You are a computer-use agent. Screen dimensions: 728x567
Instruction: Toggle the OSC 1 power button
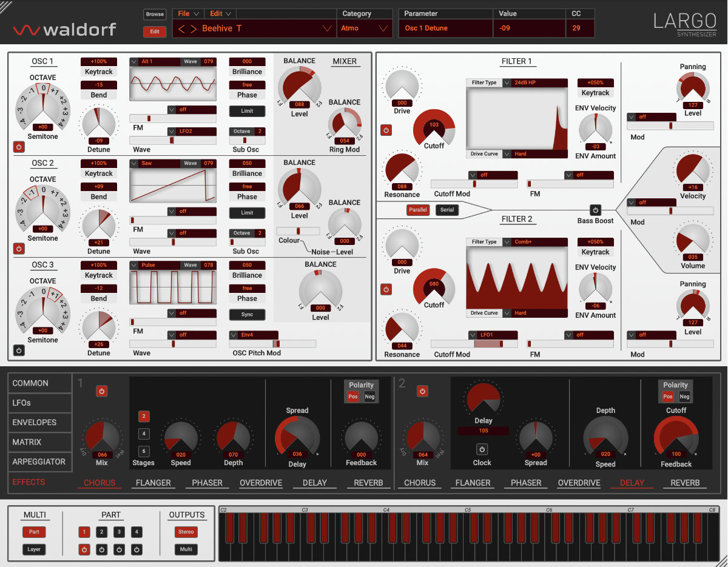18,147
